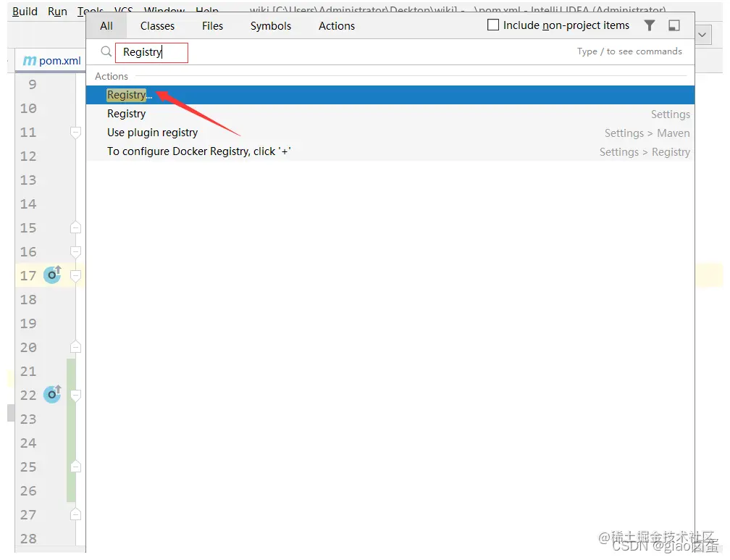
Task: Select the highlighted Registry... action
Action: [390, 95]
